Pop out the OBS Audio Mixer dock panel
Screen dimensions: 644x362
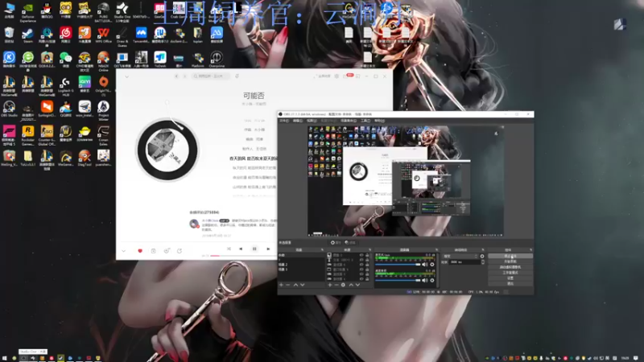point(436,250)
